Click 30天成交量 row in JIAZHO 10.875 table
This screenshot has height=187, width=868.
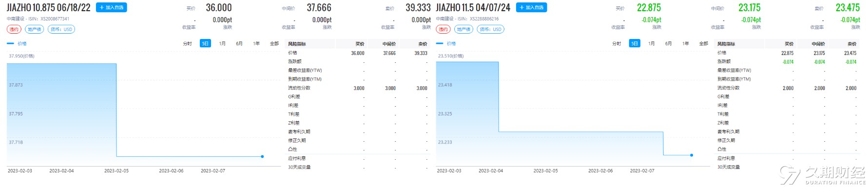(x=358, y=167)
